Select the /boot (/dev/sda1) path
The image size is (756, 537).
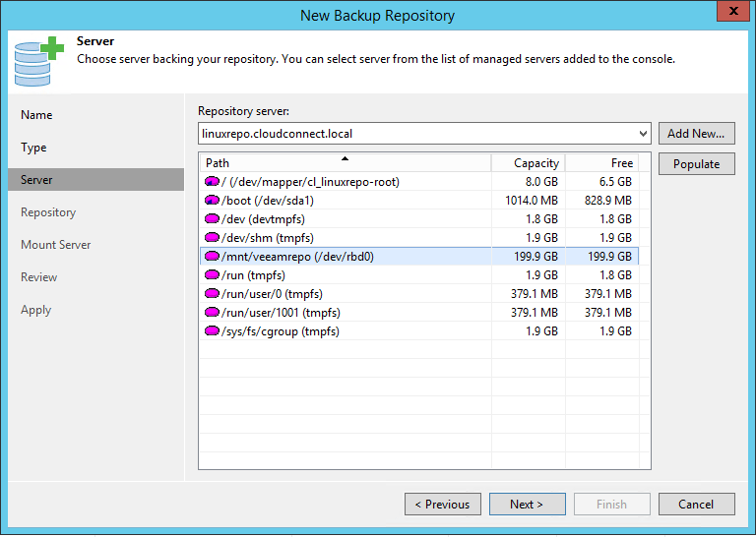(x=268, y=201)
